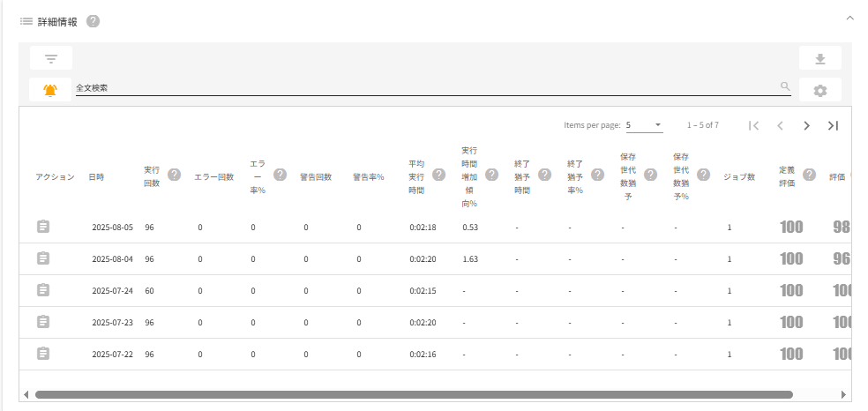This screenshot has width=868, height=411.
Task: Click date cell 2025-07-24
Action: tap(112, 290)
